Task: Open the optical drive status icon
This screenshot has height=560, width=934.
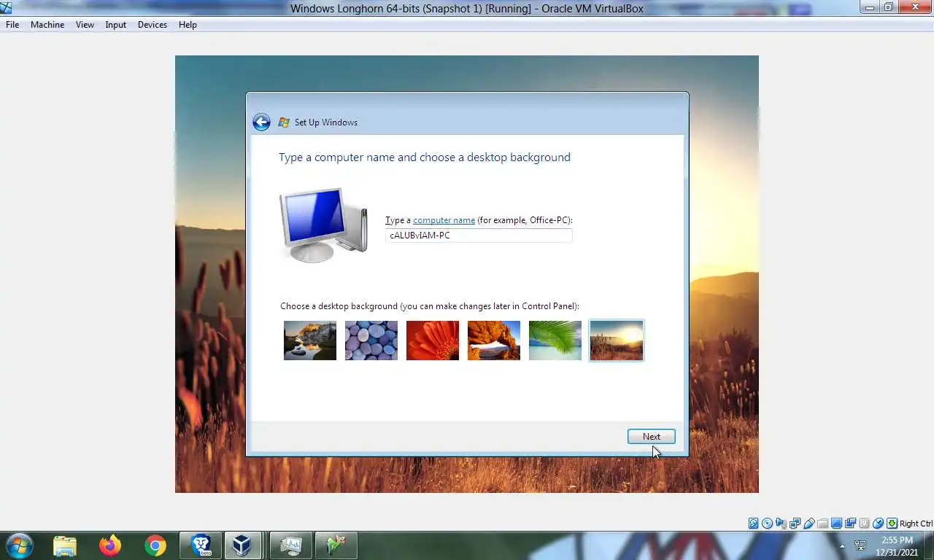Action: [767, 524]
